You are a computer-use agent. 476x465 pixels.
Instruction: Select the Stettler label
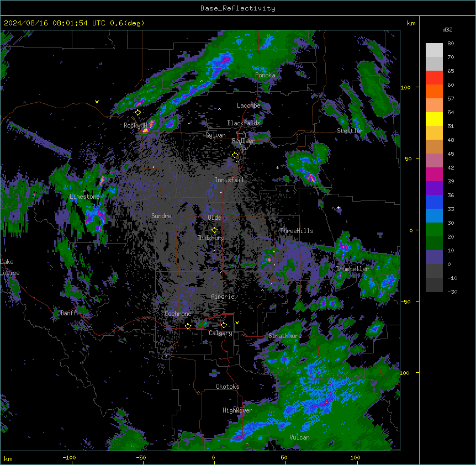[x=350, y=131]
